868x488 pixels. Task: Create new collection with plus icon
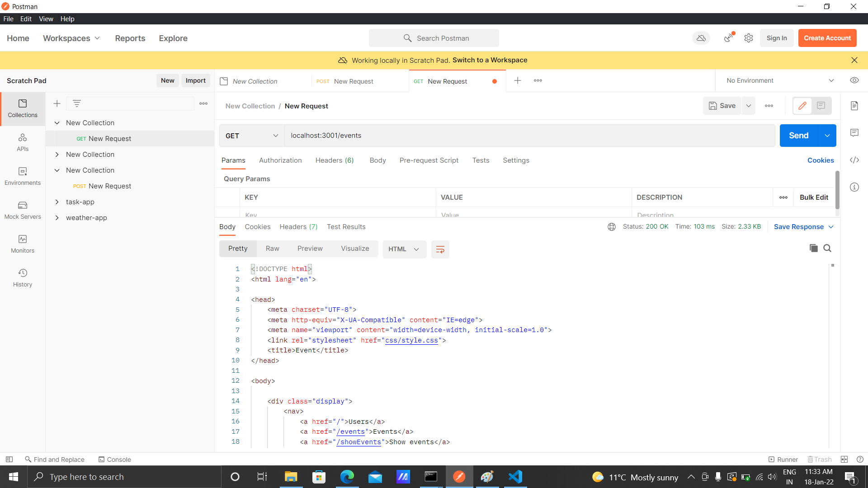57,103
